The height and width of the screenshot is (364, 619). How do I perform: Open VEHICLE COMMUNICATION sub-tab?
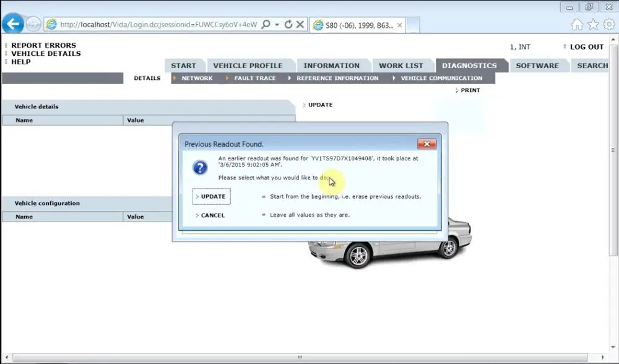441,78
